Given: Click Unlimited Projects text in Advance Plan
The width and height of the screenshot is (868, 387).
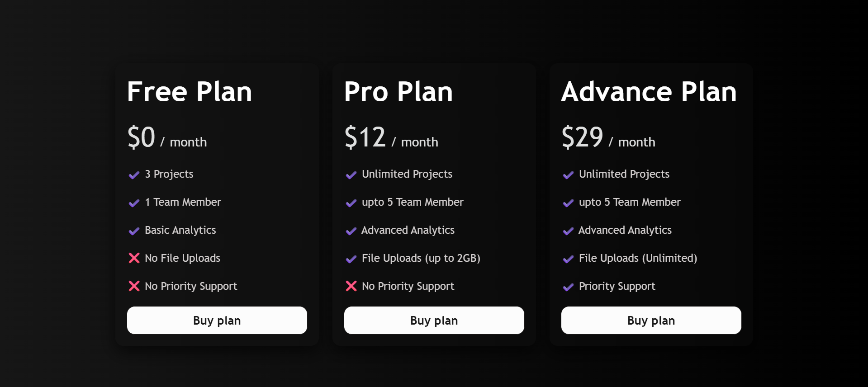Looking at the screenshot, I should pos(624,174).
